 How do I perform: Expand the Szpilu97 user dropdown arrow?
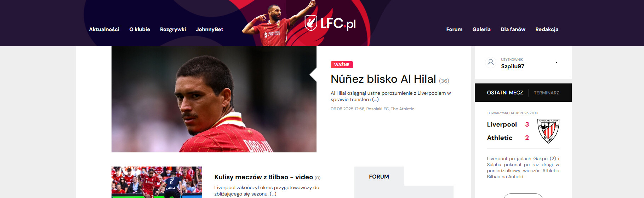557,63
